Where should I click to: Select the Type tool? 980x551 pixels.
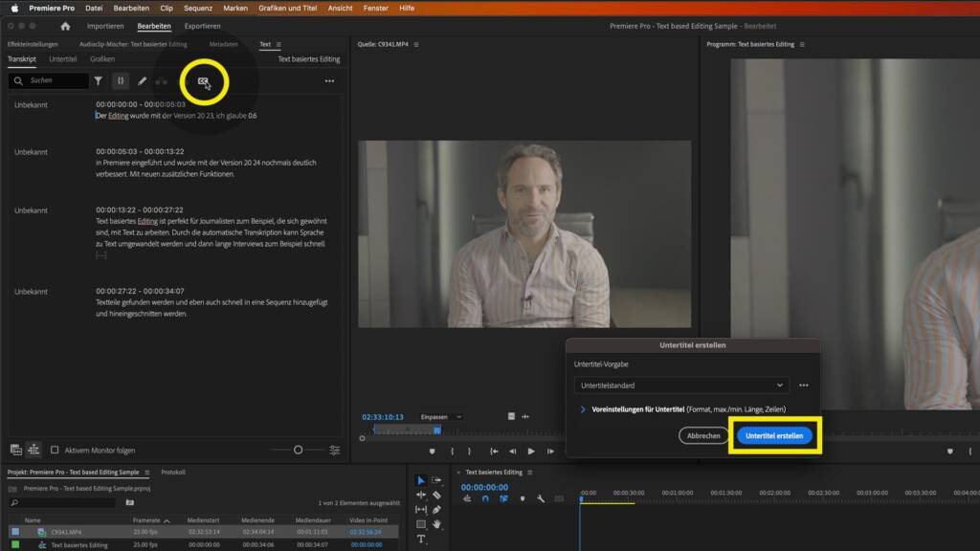[421, 540]
